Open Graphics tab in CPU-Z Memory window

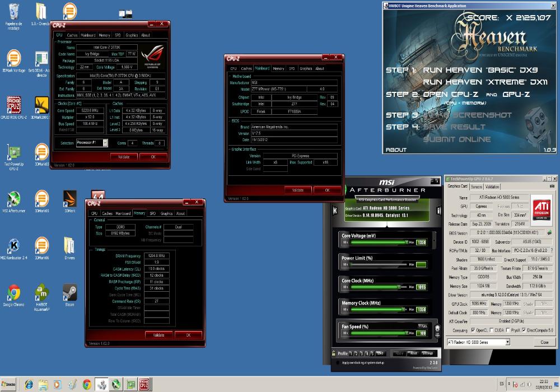point(166,213)
